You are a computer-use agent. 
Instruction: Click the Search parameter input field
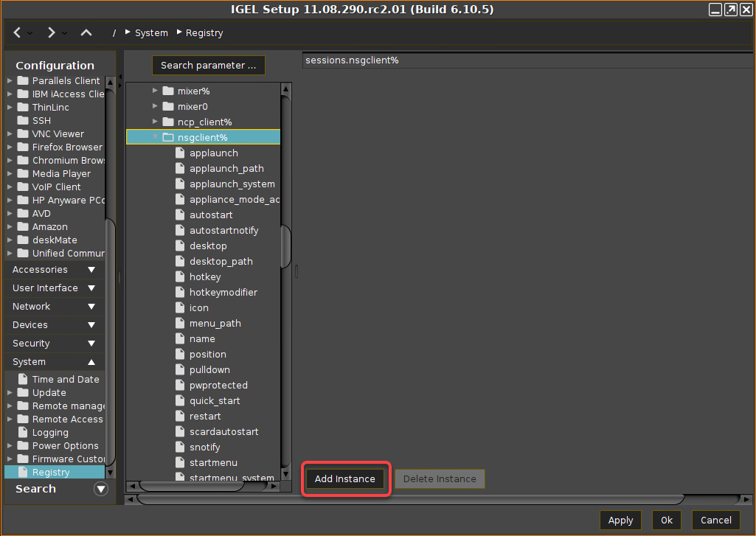208,65
